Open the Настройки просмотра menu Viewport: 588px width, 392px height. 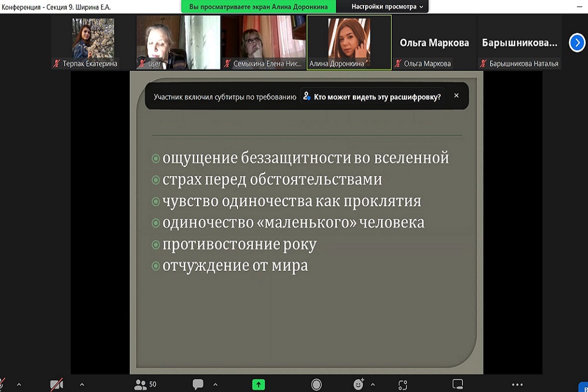tap(387, 6)
